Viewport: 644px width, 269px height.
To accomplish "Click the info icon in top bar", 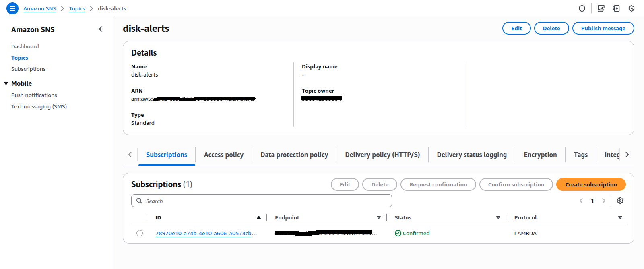I will (x=582, y=8).
